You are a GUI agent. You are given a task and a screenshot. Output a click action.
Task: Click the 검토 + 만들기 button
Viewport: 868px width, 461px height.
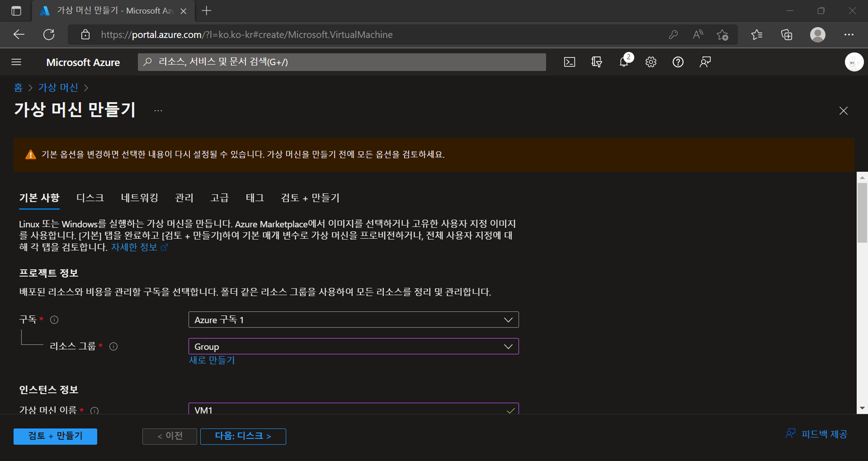coord(55,436)
